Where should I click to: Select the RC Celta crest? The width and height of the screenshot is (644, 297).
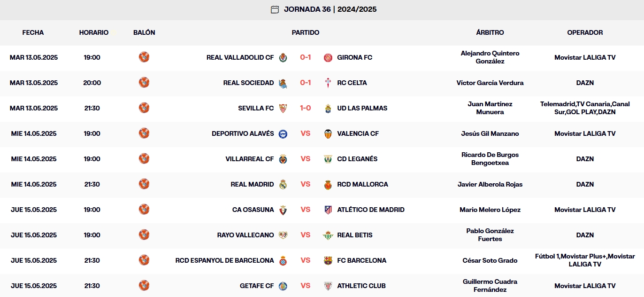[328, 83]
